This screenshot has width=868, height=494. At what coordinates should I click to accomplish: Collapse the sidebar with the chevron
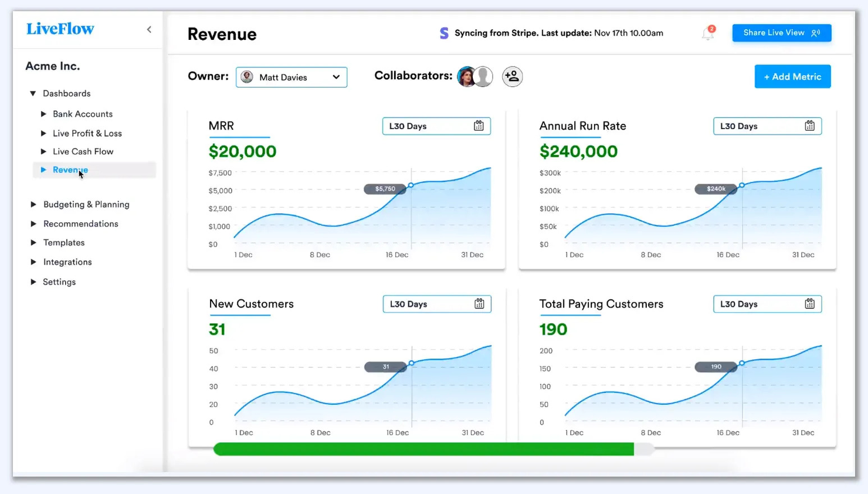point(149,29)
